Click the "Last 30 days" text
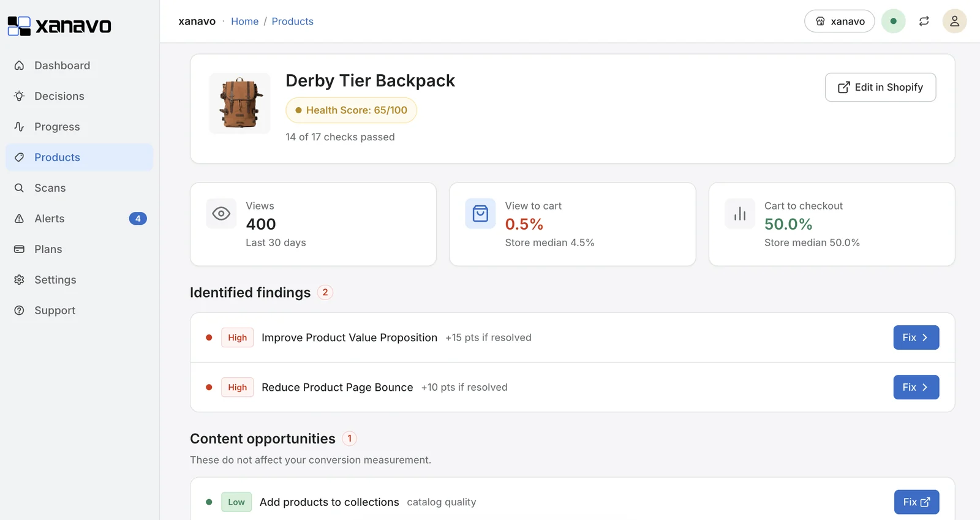This screenshot has height=520, width=980. pos(276,243)
